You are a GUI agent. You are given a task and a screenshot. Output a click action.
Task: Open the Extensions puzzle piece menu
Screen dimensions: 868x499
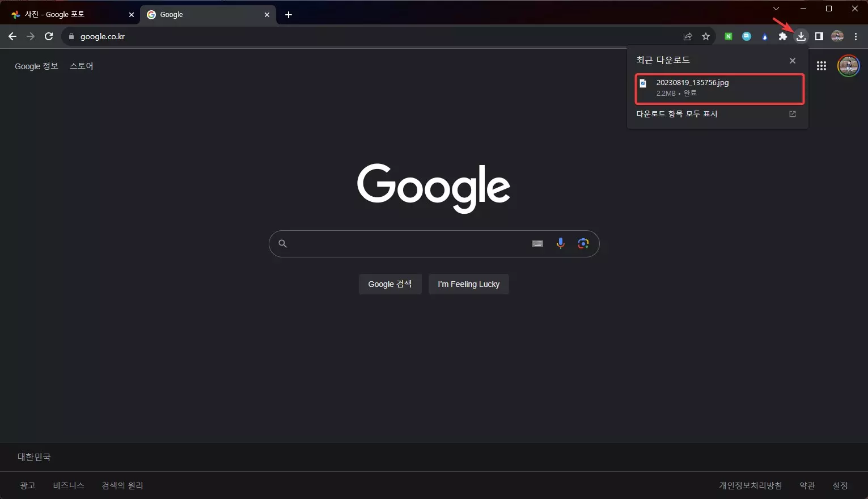coord(783,36)
